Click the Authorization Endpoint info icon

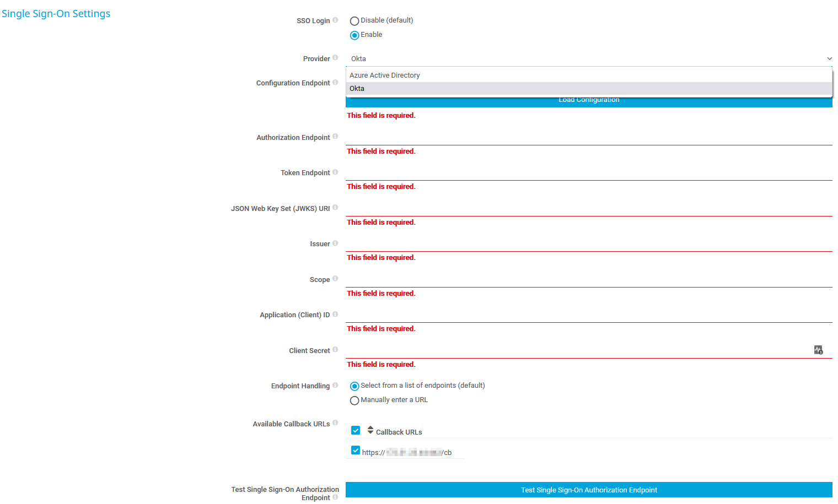(x=335, y=137)
